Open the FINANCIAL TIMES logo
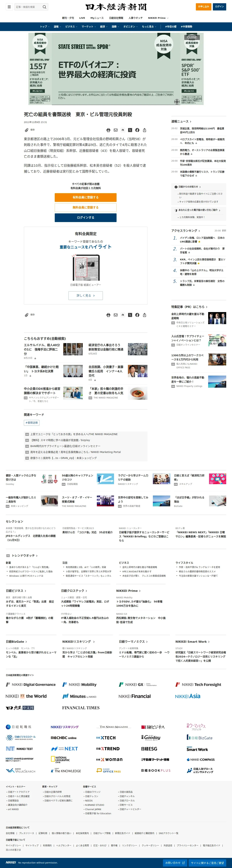 (x=81, y=708)
